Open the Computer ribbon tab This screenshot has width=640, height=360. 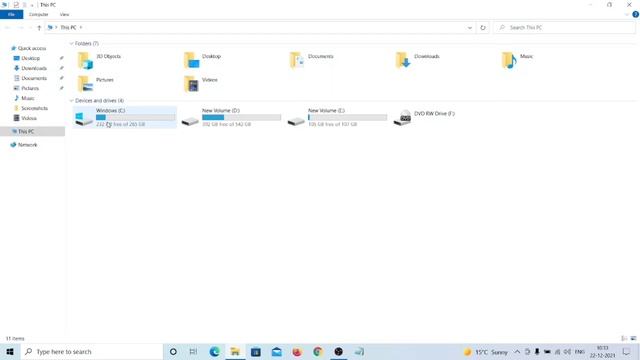click(38, 14)
